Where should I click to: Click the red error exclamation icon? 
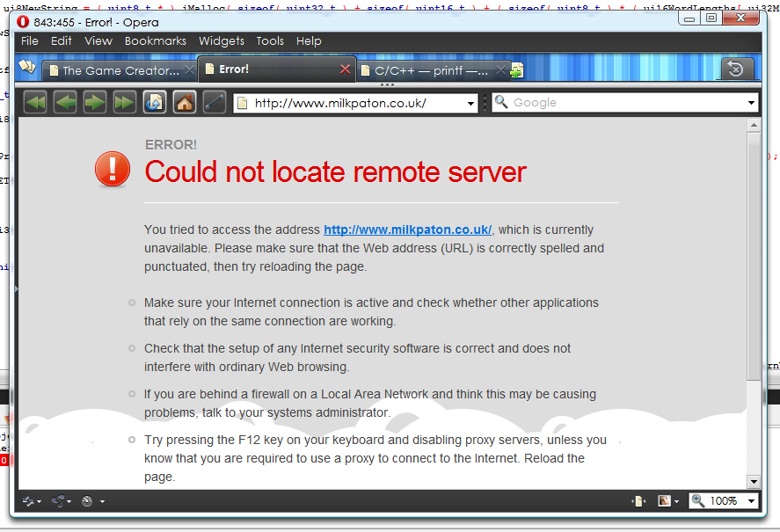pyautogui.click(x=113, y=169)
